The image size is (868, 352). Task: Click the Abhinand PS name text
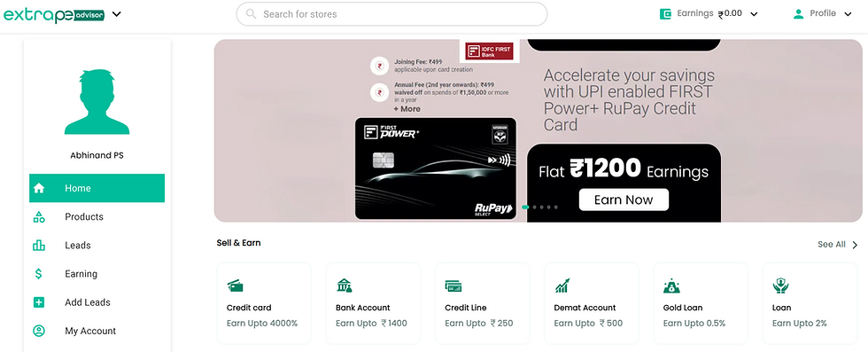[x=97, y=156]
